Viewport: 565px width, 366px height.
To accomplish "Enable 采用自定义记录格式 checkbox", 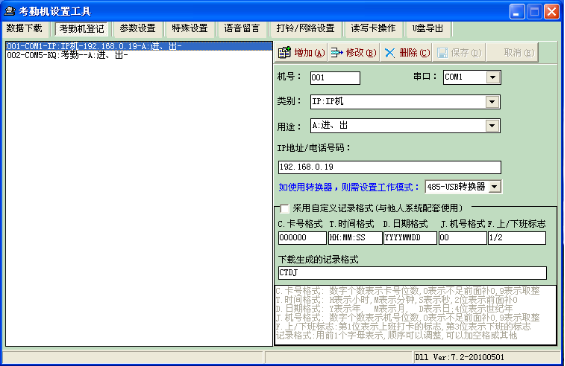I will click(284, 208).
